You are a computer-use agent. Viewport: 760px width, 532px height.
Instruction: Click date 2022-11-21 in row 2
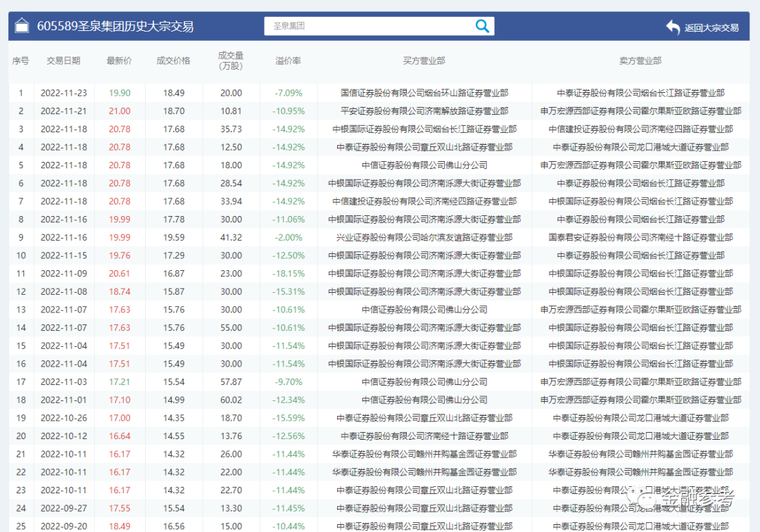[x=63, y=111]
